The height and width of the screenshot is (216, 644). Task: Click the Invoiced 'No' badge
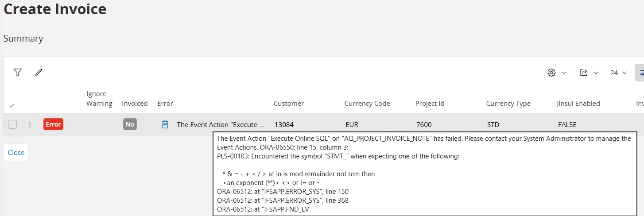pos(130,124)
